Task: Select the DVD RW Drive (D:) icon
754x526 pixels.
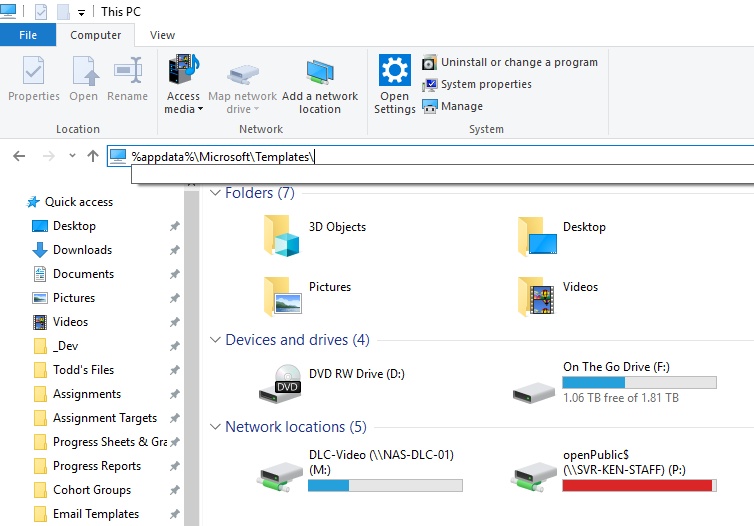Action: coord(280,384)
